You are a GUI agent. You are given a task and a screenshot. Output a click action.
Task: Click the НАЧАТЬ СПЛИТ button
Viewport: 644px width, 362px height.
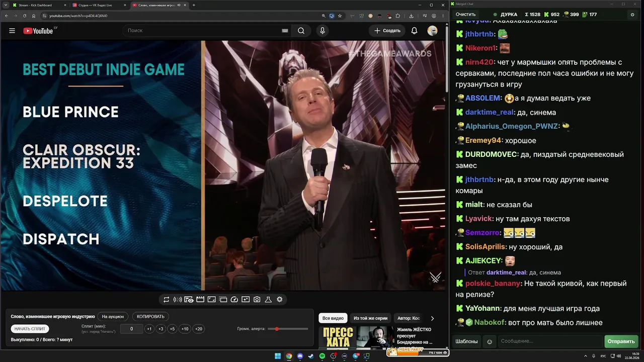(x=30, y=329)
